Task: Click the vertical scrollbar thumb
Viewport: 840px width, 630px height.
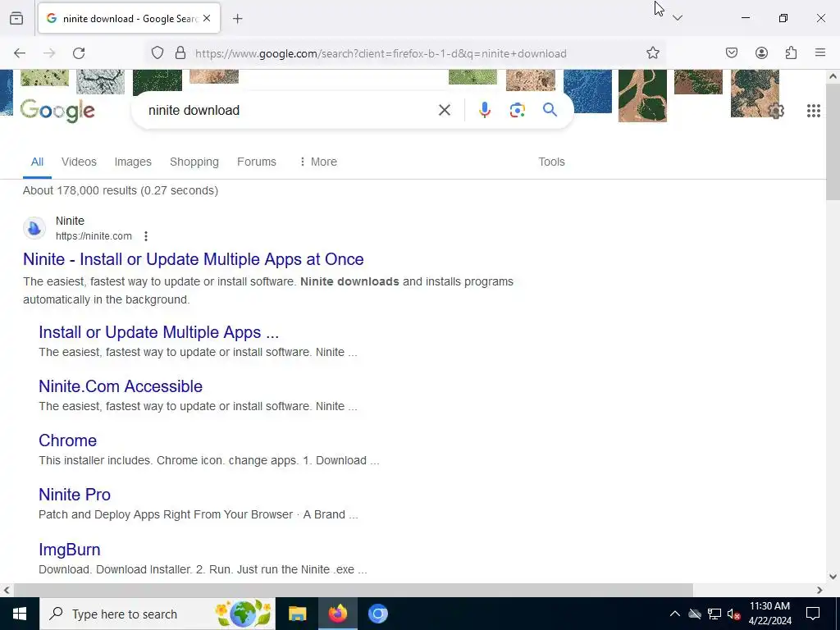Action: coord(833,142)
